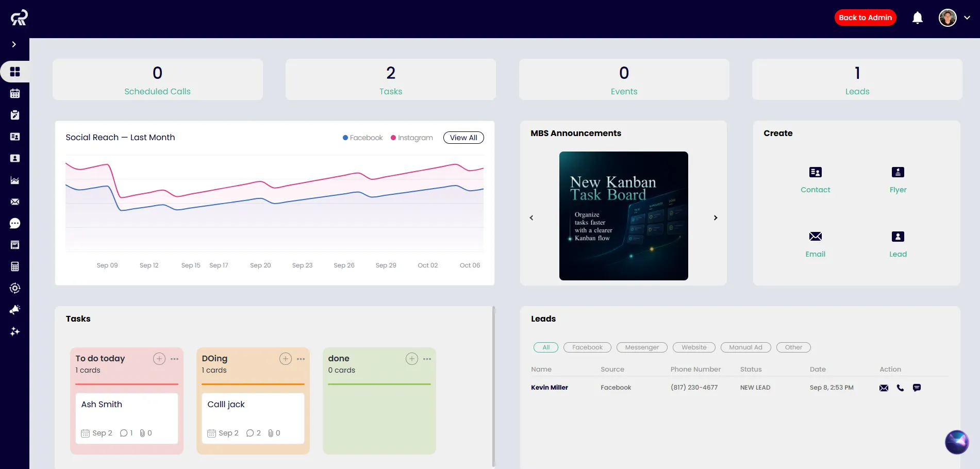Filter leads by Other

coord(793,347)
